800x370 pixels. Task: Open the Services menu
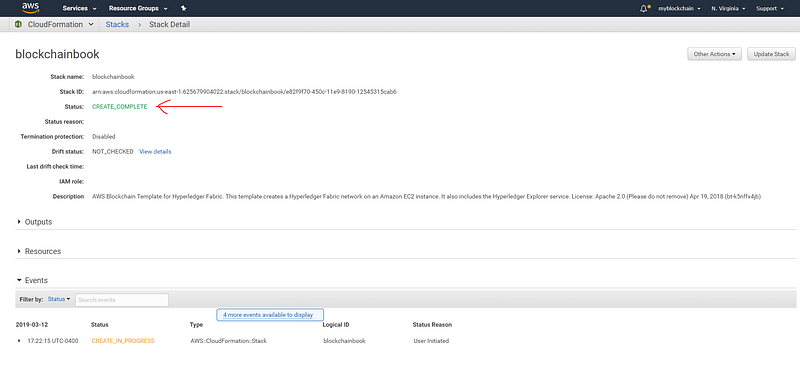[x=79, y=8]
